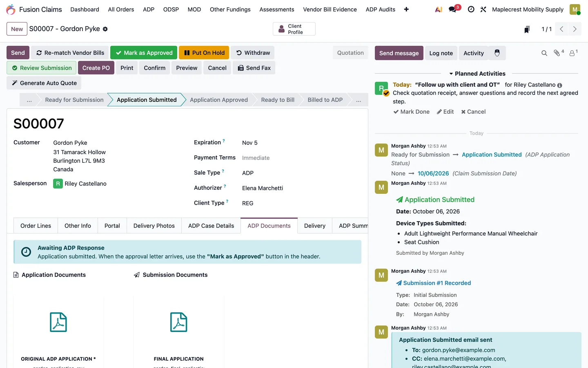Screen dimensions: 588x368
Task: Click the planned activity avatar icon
Action: tap(381, 88)
